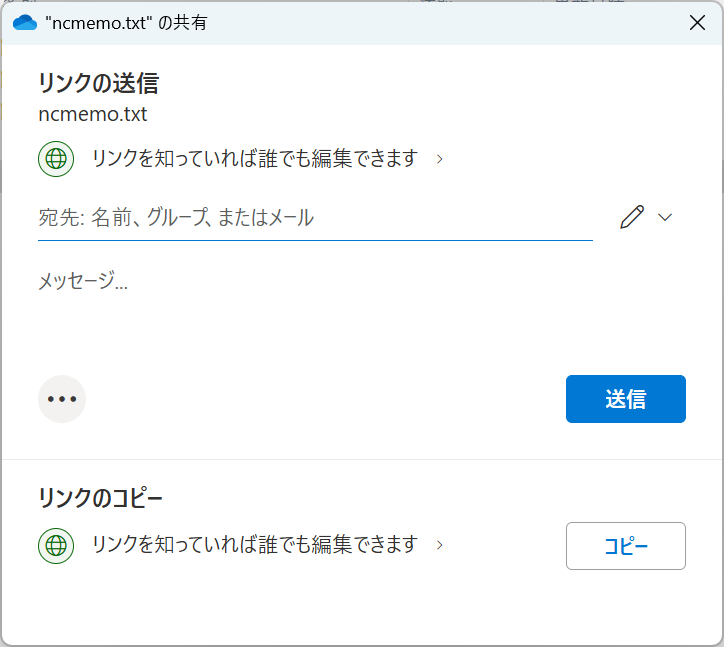Click the リンクのコピー heading
Screen dimensions: 724x647
101,498
